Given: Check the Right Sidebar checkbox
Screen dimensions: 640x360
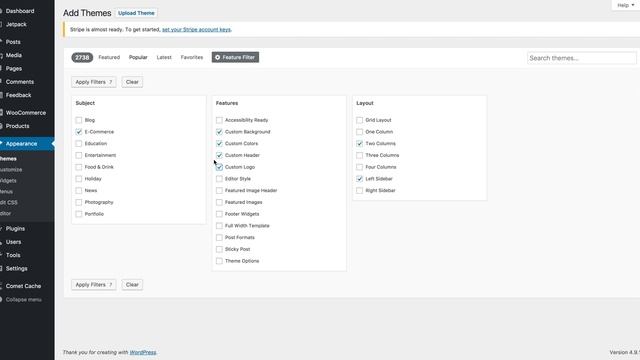Looking at the screenshot, I should point(360,191).
